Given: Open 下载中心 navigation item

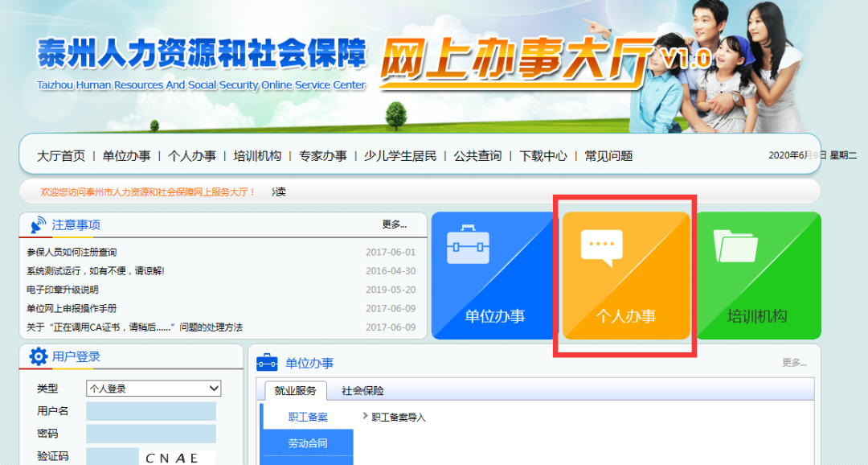Looking at the screenshot, I should coord(543,156).
